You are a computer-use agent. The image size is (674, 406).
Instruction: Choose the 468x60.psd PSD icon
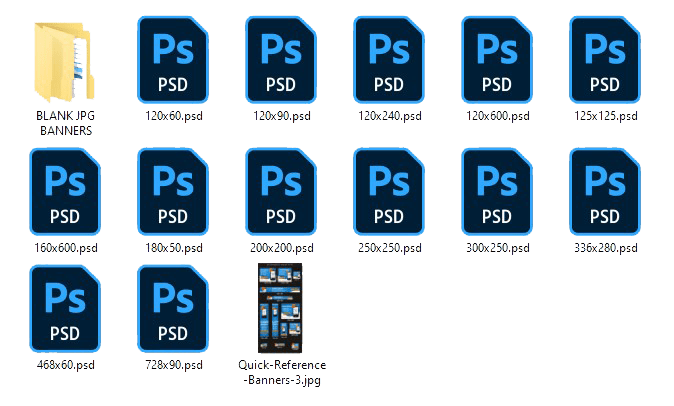tap(65, 308)
